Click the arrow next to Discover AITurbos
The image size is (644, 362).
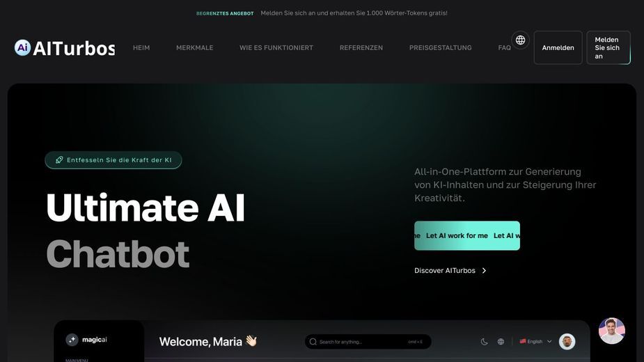pyautogui.click(x=485, y=270)
